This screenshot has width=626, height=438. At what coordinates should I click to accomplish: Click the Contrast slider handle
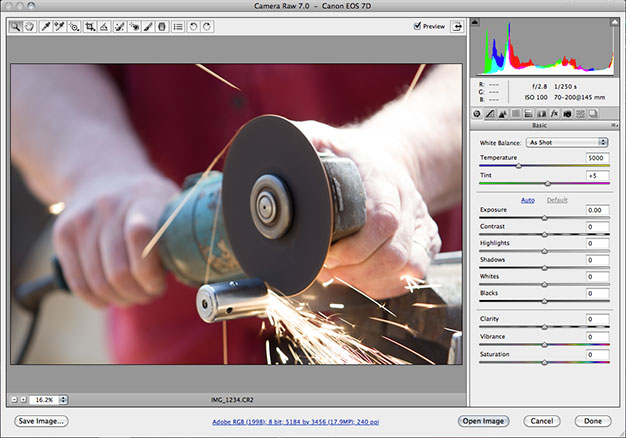pyautogui.click(x=545, y=235)
